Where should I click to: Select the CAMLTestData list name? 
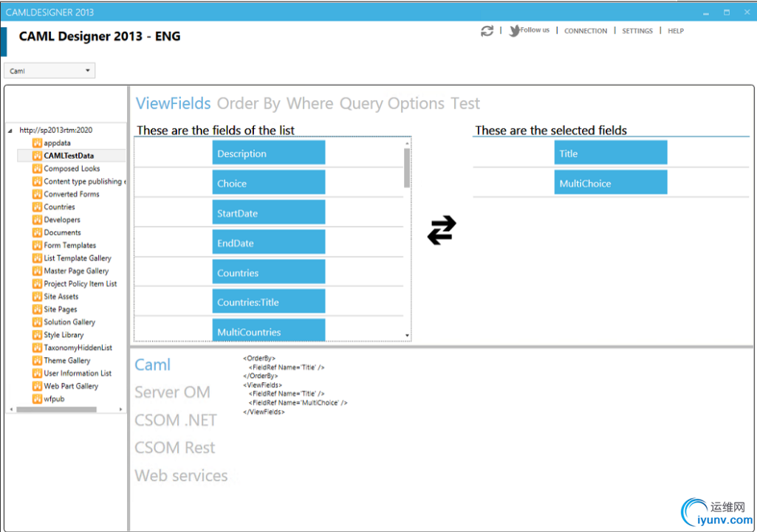[x=69, y=156]
